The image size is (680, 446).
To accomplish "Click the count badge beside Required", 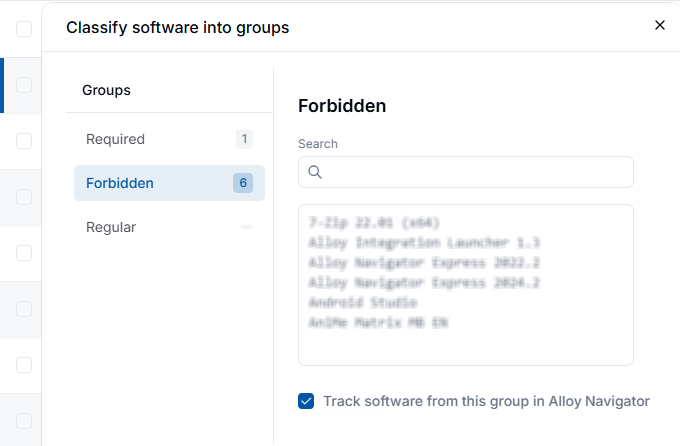I will tap(244, 139).
